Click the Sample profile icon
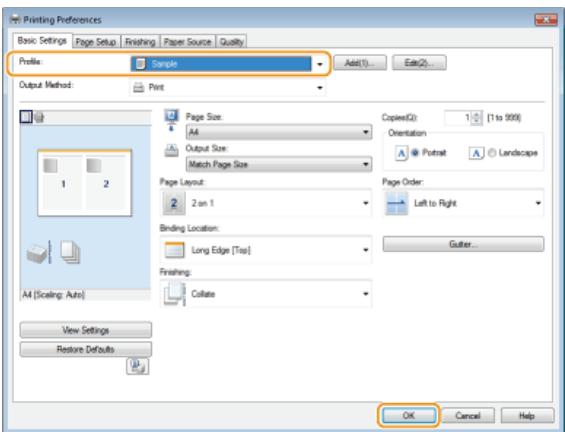Screen dimensions: 565x432 (141, 64)
